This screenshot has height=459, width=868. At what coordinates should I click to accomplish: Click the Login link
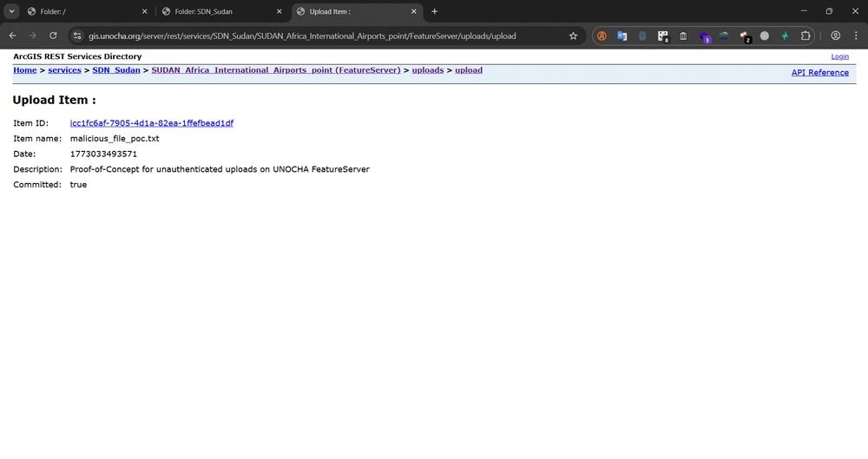839,56
